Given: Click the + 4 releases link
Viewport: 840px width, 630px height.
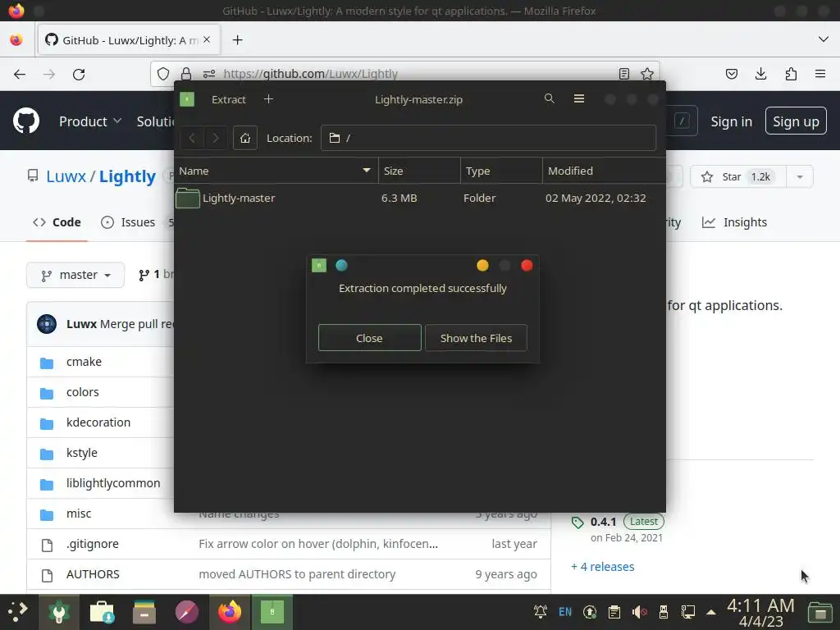Looking at the screenshot, I should pyautogui.click(x=602, y=567).
